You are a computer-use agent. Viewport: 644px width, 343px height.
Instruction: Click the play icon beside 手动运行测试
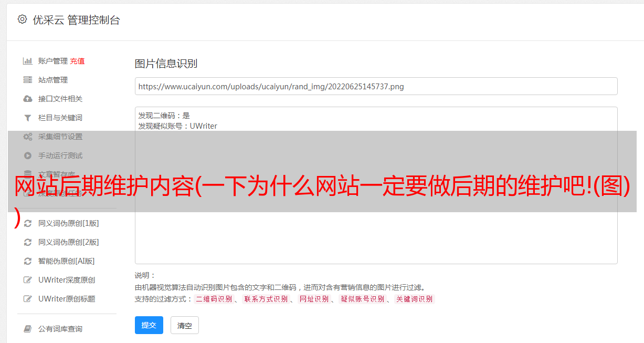[x=28, y=155]
